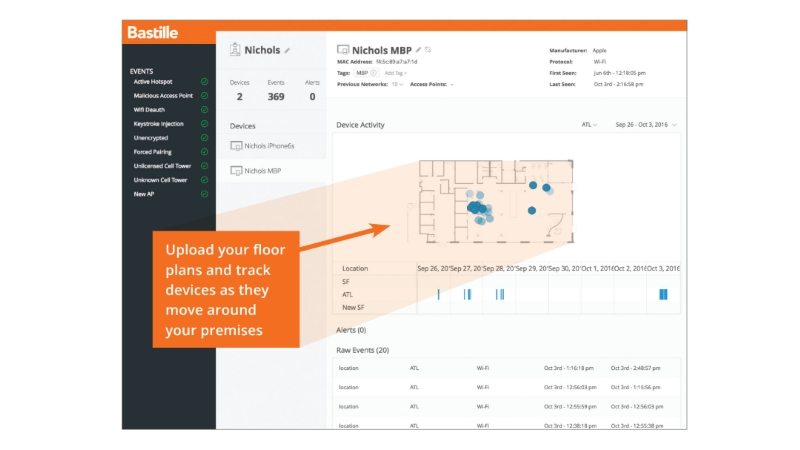Toggle the Active Hotspot event checkmark
The image size is (800, 450).
pos(204,82)
